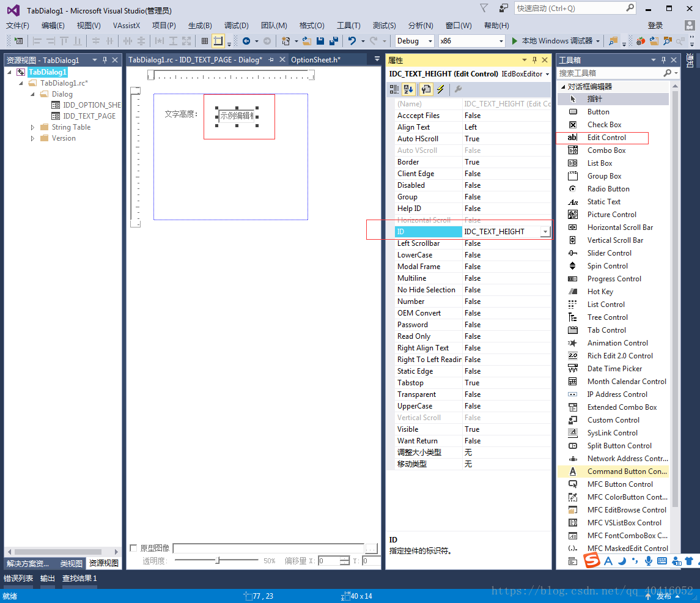Open the 查找结果 1 tab at bottom

(x=79, y=579)
